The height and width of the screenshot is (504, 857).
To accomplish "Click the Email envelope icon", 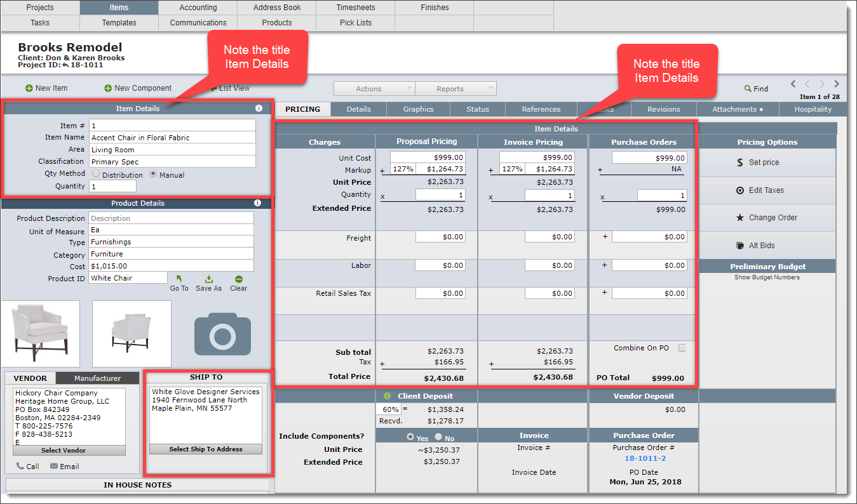I will [54, 467].
